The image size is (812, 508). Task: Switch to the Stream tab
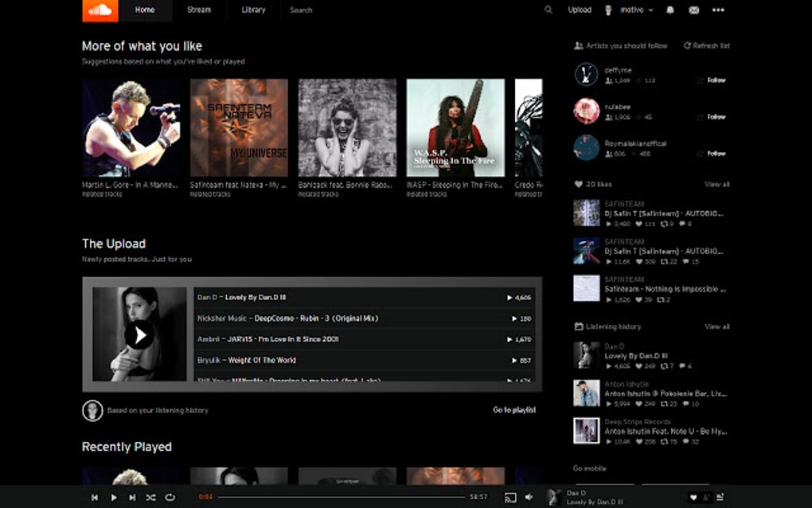pos(198,10)
